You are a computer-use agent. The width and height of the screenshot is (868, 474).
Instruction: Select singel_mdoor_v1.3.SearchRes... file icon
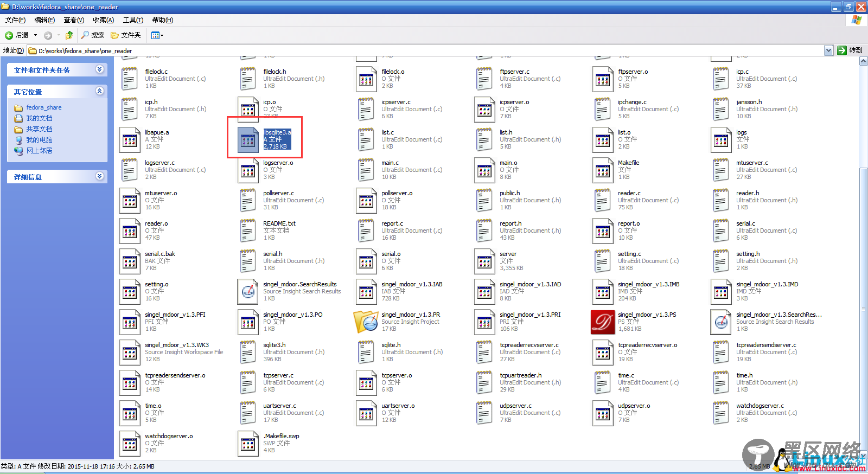pyautogui.click(x=721, y=322)
